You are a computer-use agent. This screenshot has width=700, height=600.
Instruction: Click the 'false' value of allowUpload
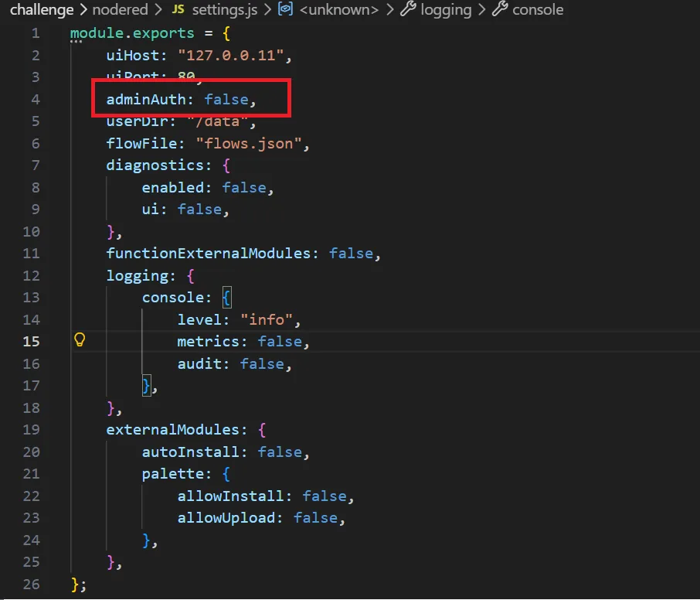tap(316, 518)
